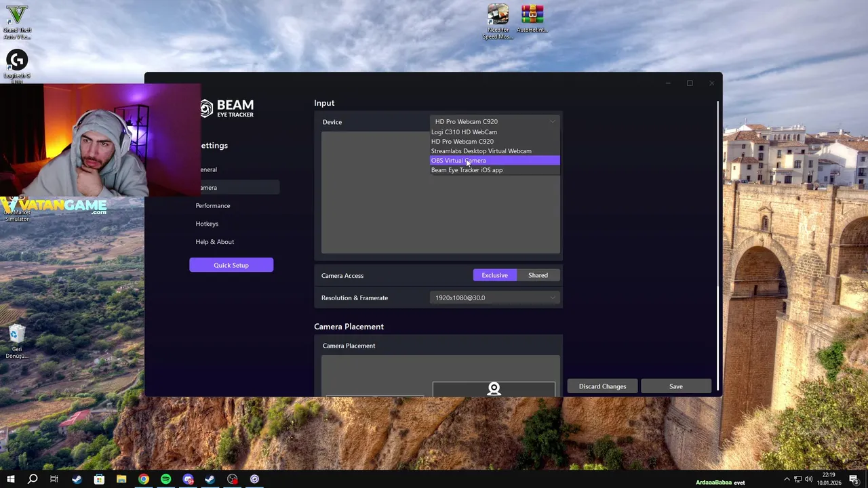Open the Steam icon beside Task View
Screen dimensions: 868x488
click(77, 479)
